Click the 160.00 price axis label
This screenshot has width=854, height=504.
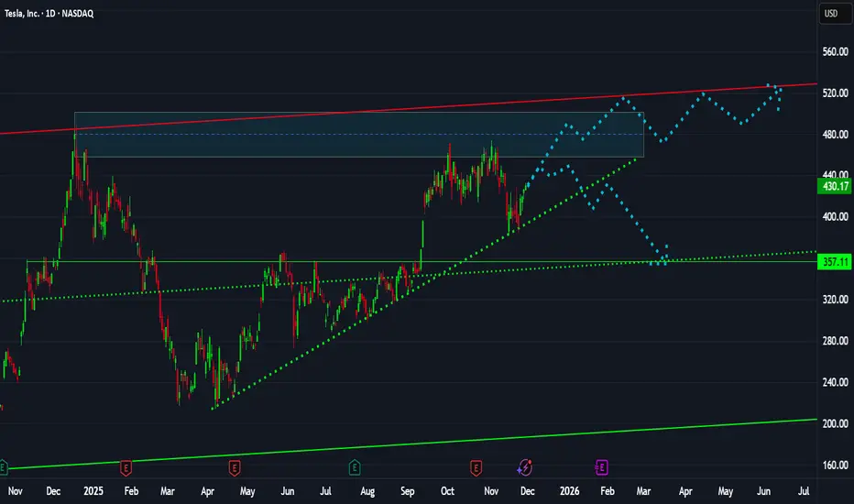(835, 466)
